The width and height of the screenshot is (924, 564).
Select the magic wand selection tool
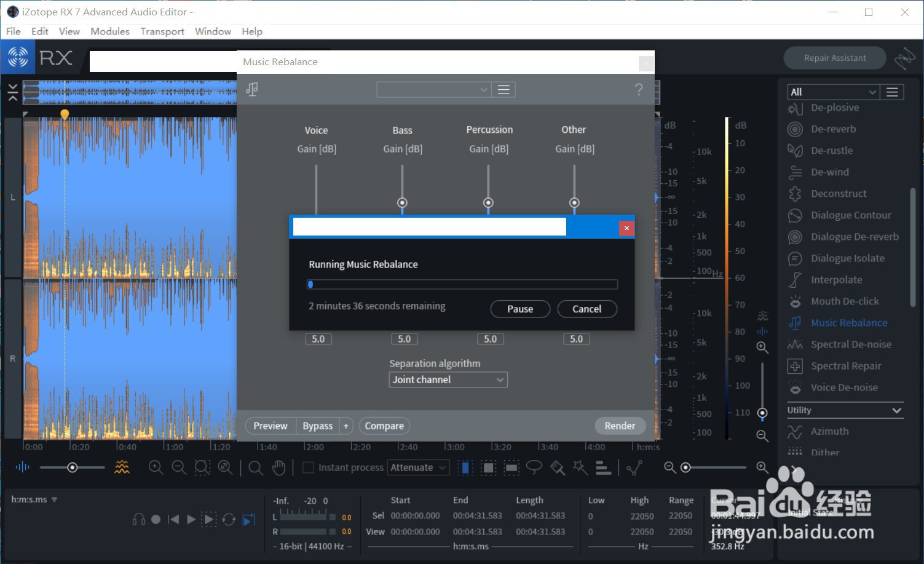point(580,467)
